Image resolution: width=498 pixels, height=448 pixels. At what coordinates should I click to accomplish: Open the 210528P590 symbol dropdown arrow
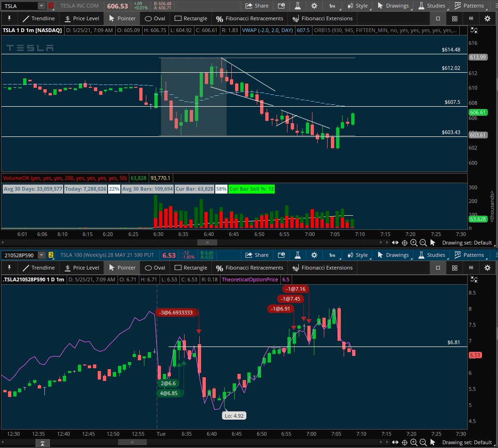tap(41, 255)
